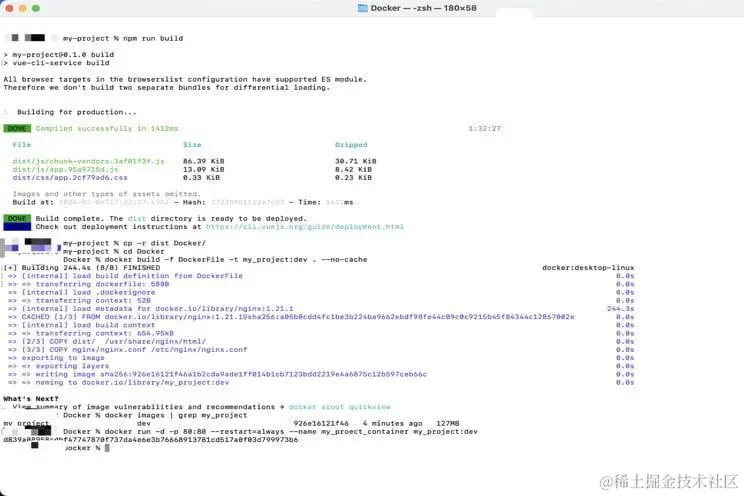The width and height of the screenshot is (744, 496).
Task: Click the 'docker:desktop-linux' label
Action: [x=588, y=268]
